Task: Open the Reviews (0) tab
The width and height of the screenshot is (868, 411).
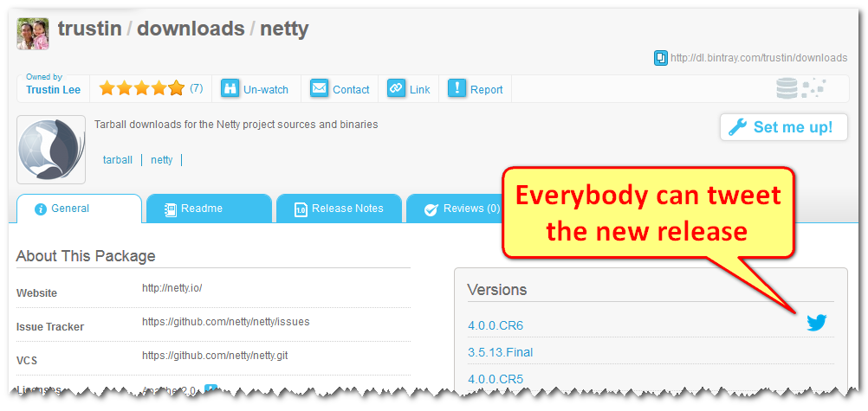Action: tap(461, 209)
